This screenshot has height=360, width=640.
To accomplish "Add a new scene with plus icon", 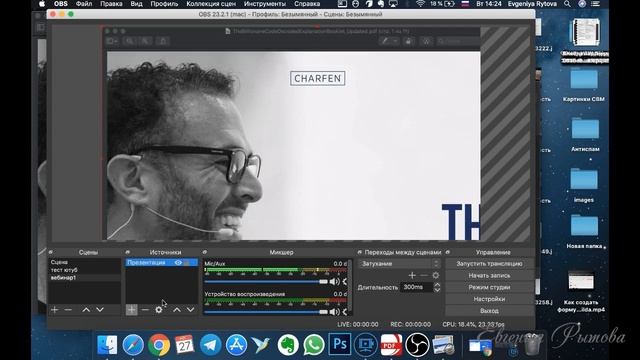I will coord(54,310).
